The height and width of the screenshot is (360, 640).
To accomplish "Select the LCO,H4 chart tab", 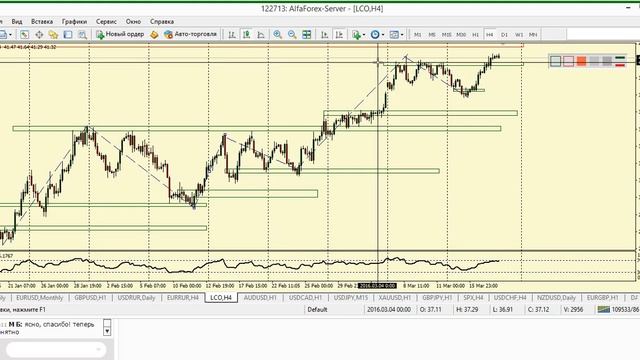I will point(221,298).
